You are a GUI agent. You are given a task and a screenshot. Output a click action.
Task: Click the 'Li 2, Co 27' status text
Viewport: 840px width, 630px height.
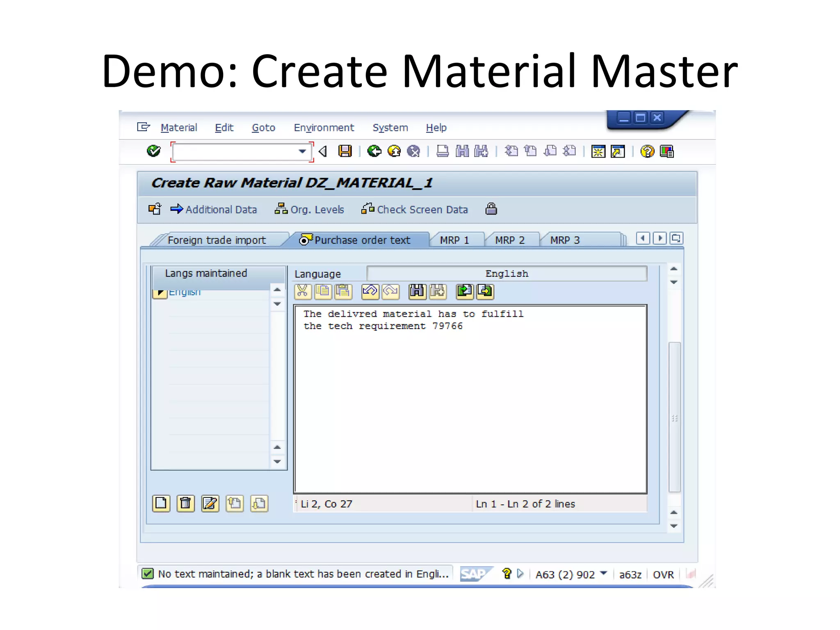point(326,504)
